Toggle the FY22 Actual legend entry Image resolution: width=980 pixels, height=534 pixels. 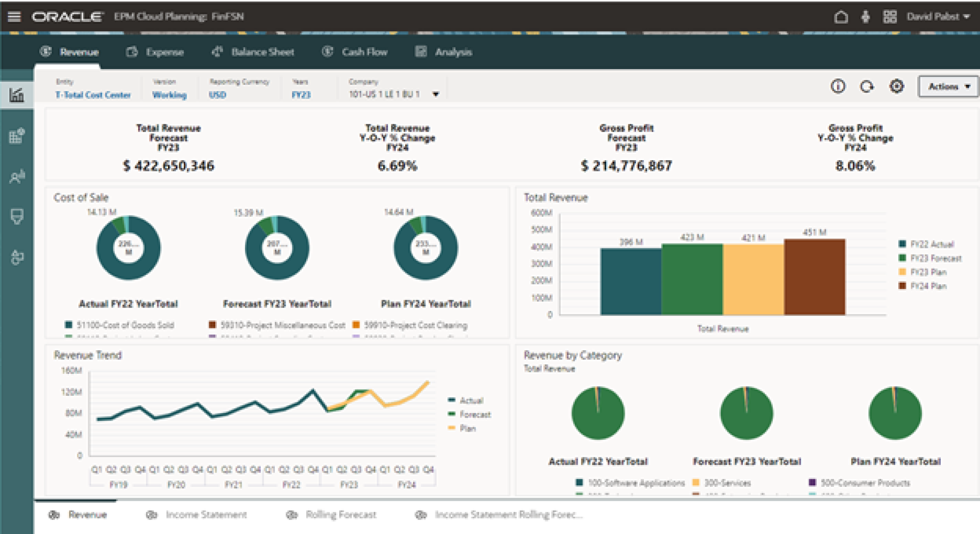[926, 244]
